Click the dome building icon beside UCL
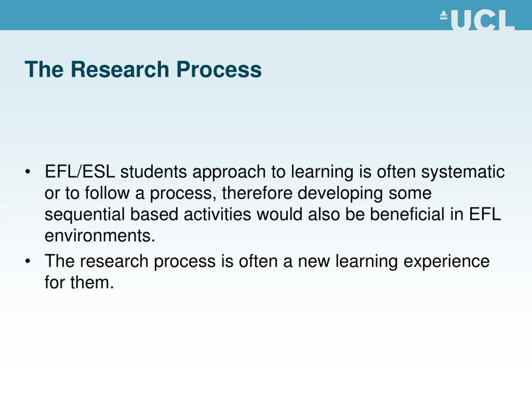The height and width of the screenshot is (399, 532). [443, 15]
